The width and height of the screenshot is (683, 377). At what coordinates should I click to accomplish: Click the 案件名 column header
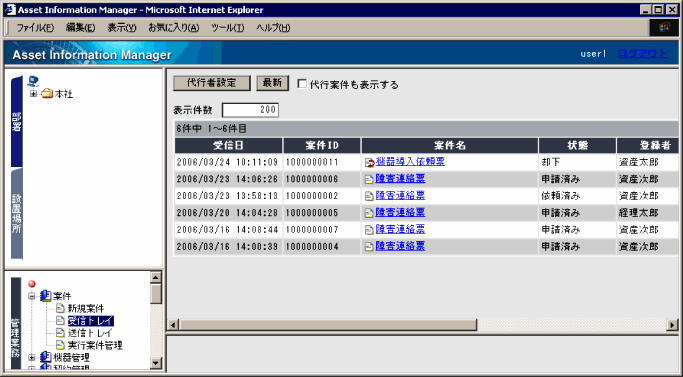tap(450, 146)
